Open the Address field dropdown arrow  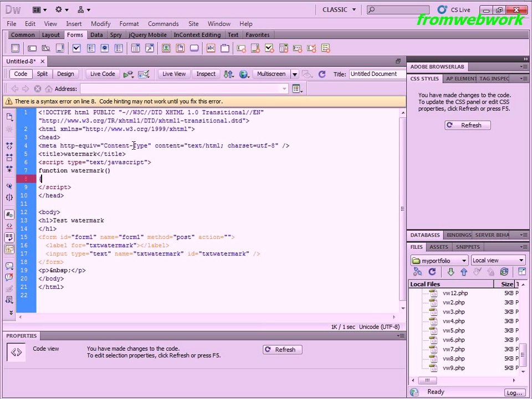pyautogui.click(x=284, y=89)
